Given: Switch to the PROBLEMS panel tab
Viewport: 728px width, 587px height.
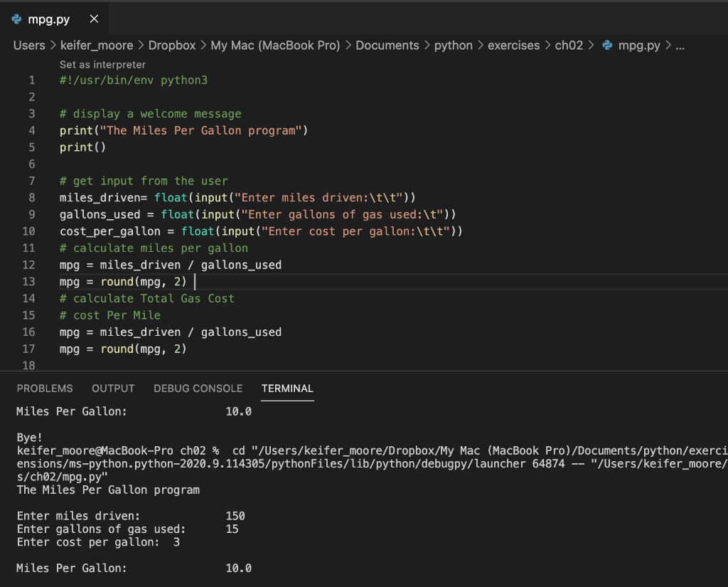Looking at the screenshot, I should (x=45, y=388).
